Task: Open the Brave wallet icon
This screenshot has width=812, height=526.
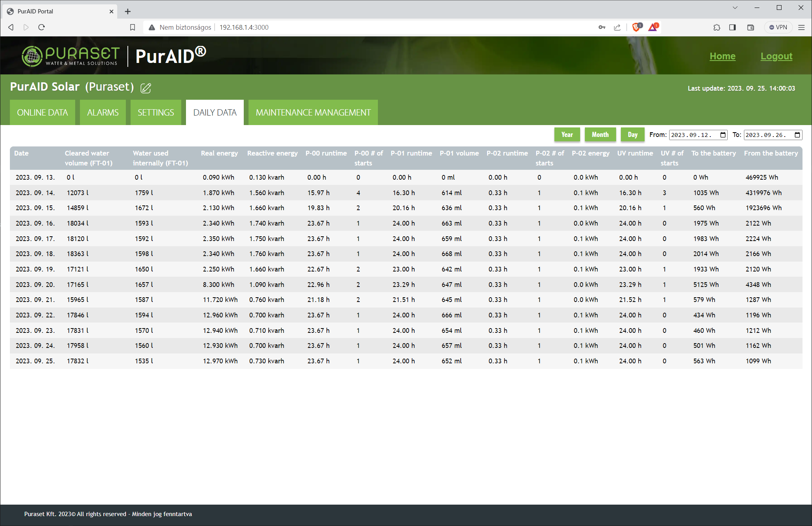Action: [751, 27]
